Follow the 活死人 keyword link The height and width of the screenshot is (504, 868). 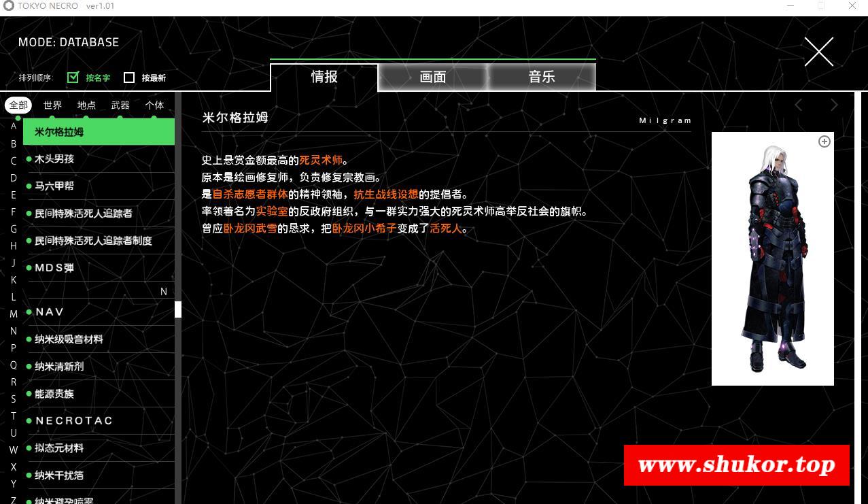tap(446, 229)
